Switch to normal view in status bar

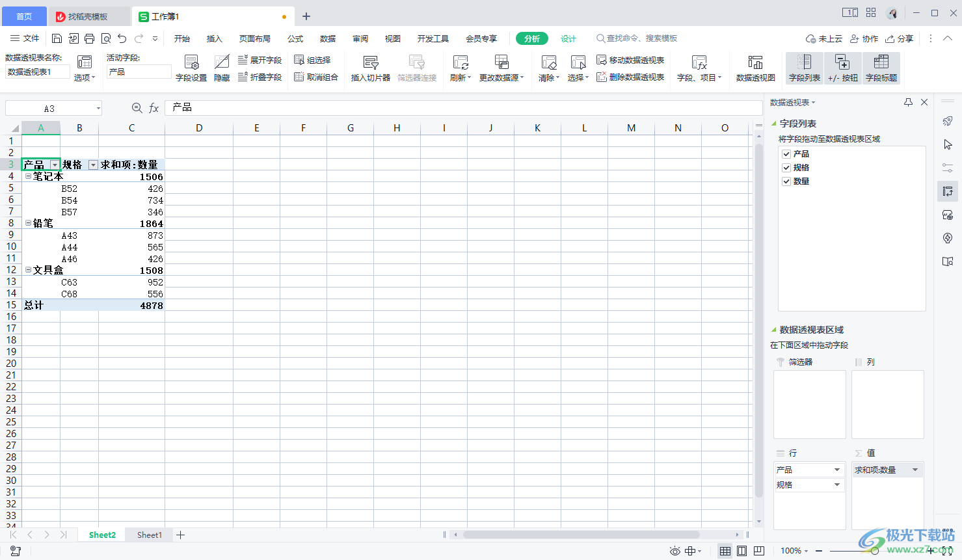[x=725, y=551]
